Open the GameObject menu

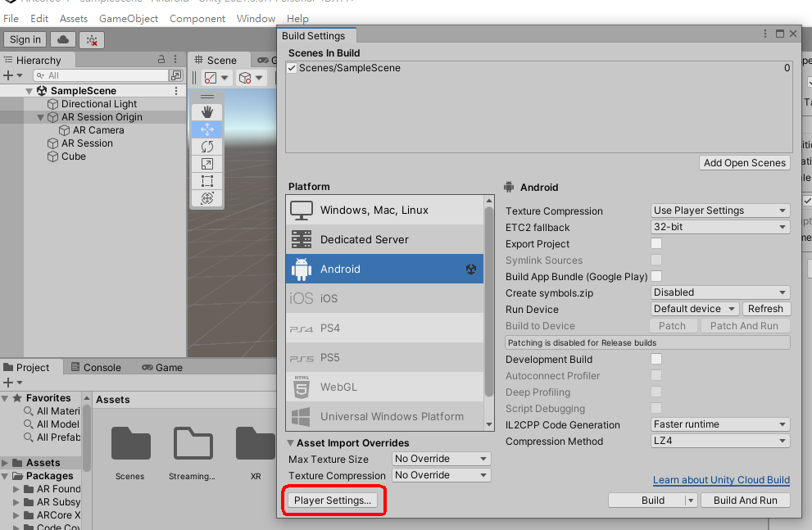[129, 19]
